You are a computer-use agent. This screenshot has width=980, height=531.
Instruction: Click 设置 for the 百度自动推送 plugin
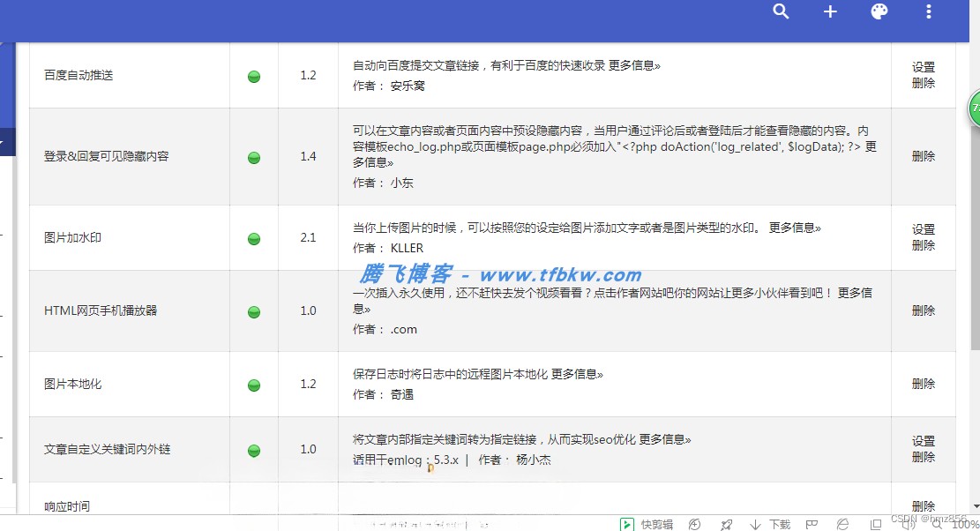point(923,66)
